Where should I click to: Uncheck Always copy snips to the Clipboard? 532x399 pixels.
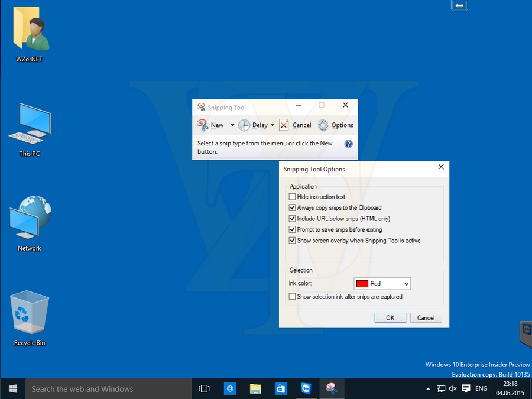(x=293, y=207)
